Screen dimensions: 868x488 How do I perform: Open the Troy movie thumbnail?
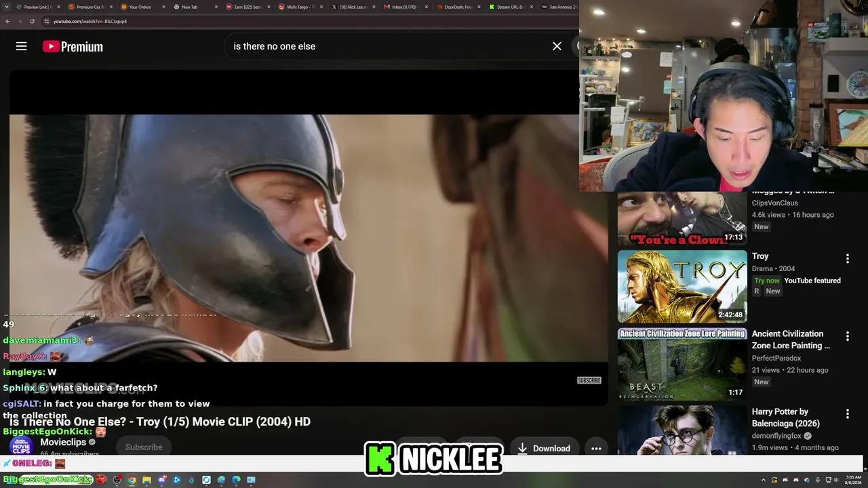pos(682,287)
